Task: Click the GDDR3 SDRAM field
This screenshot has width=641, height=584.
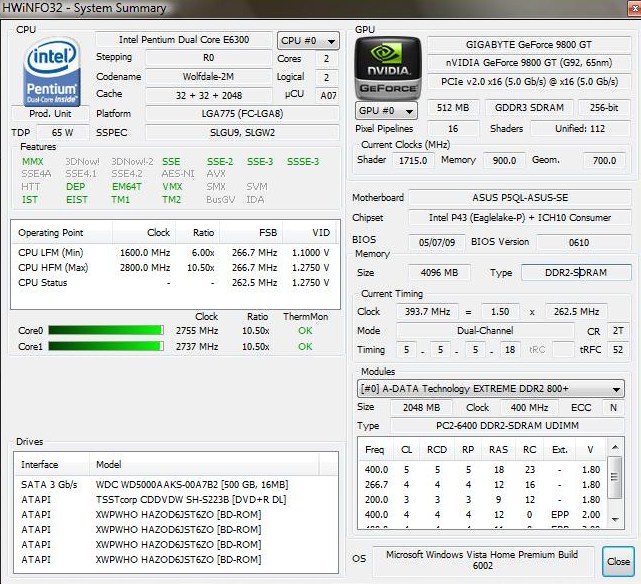Action: click(x=529, y=107)
